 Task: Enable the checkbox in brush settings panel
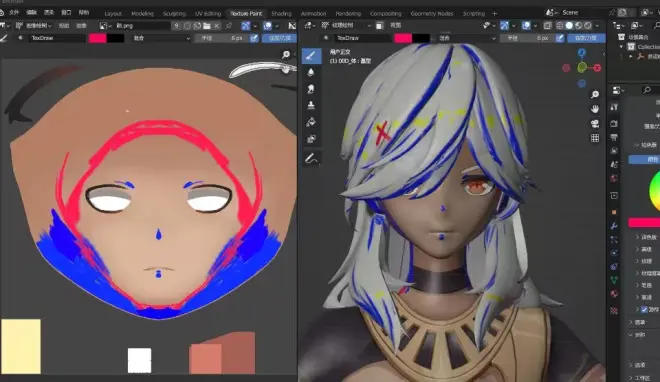pos(644,309)
